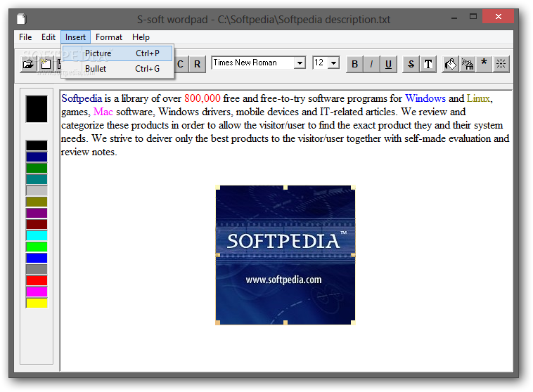Open the Help menu

coord(141,37)
